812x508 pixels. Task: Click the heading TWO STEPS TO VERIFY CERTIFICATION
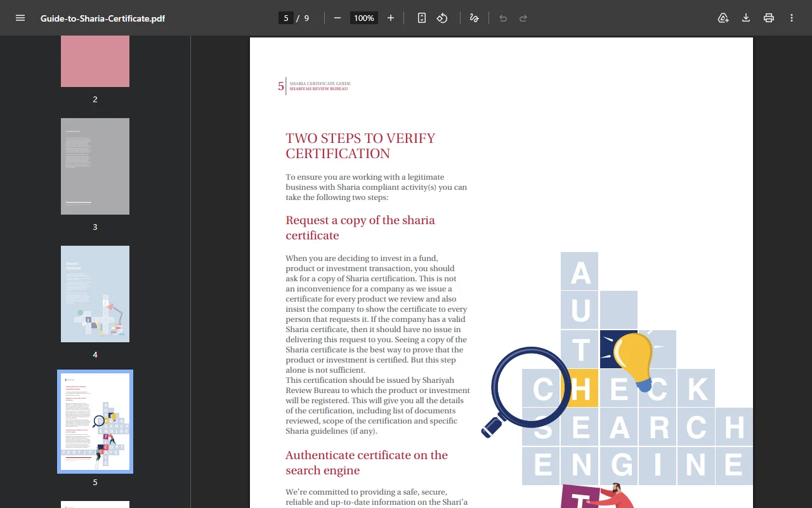click(360, 146)
